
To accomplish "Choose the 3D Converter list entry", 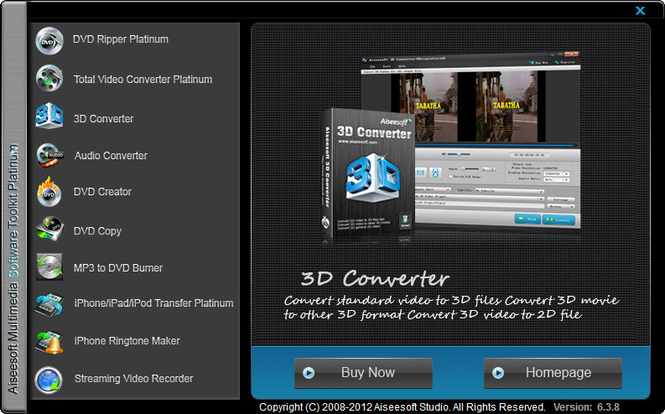I will coord(103,119).
